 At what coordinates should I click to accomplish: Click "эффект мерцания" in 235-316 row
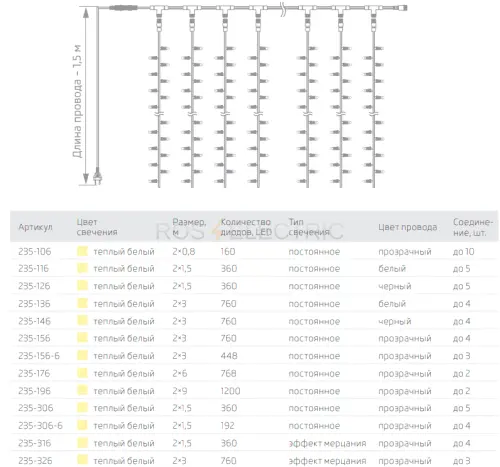coord(327,443)
